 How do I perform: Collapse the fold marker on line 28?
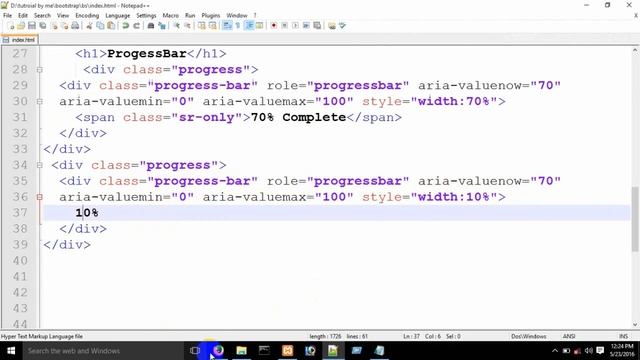click(x=40, y=70)
